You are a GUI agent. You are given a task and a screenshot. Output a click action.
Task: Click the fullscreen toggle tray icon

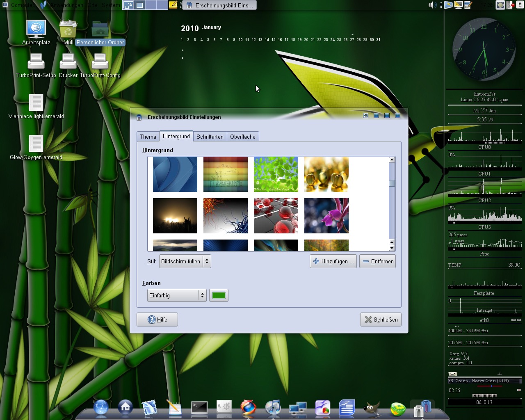[500, 5]
